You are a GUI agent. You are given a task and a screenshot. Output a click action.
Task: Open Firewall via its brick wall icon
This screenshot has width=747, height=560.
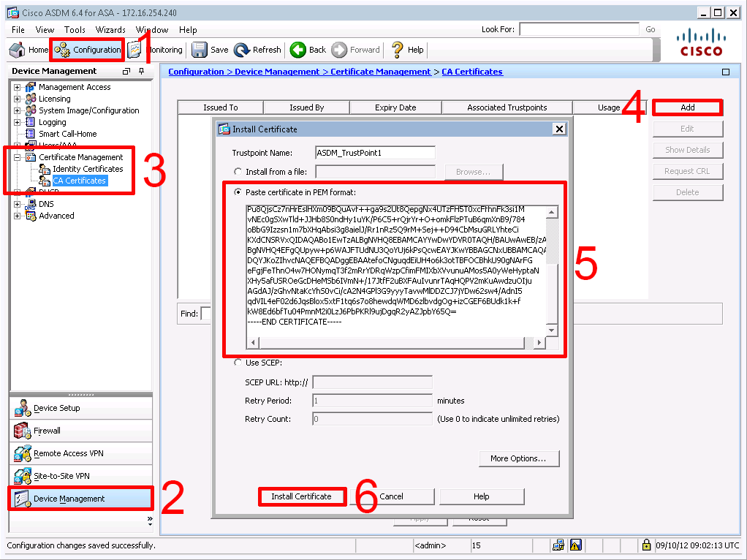click(23, 431)
